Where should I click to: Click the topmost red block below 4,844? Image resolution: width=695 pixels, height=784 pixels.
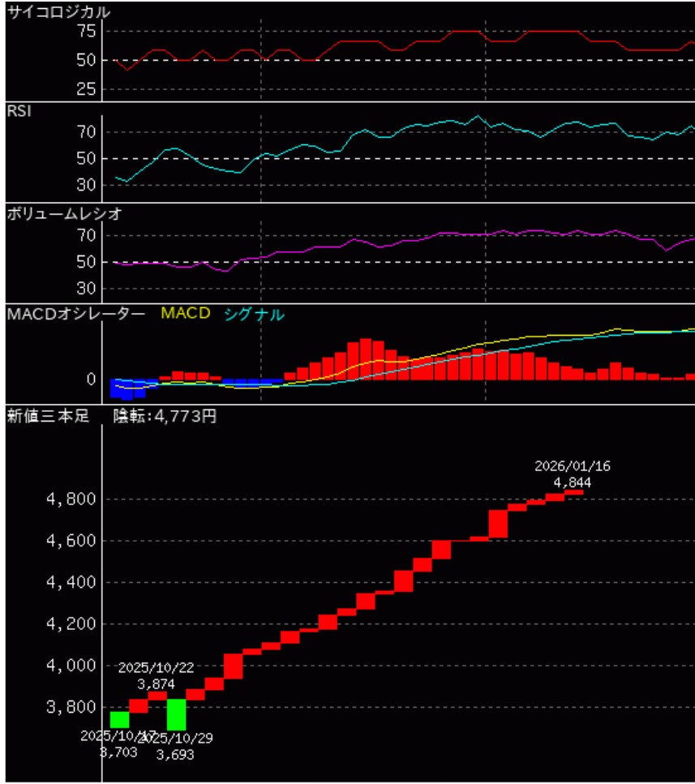pyautogui.click(x=573, y=491)
